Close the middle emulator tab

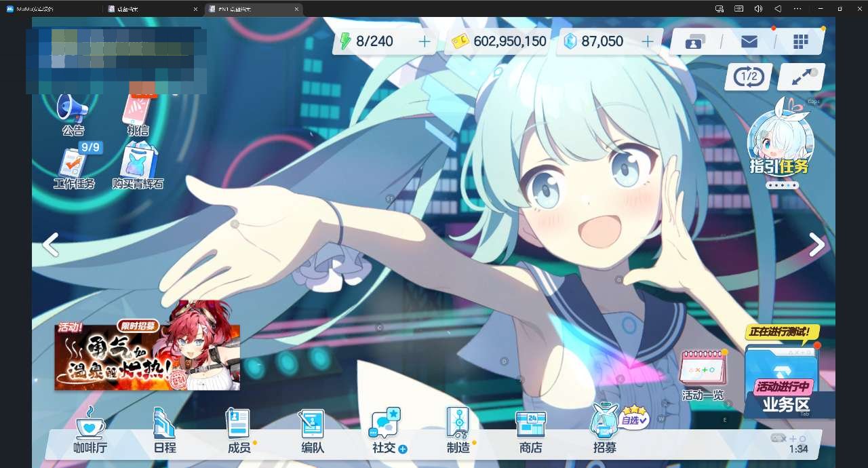click(196, 9)
